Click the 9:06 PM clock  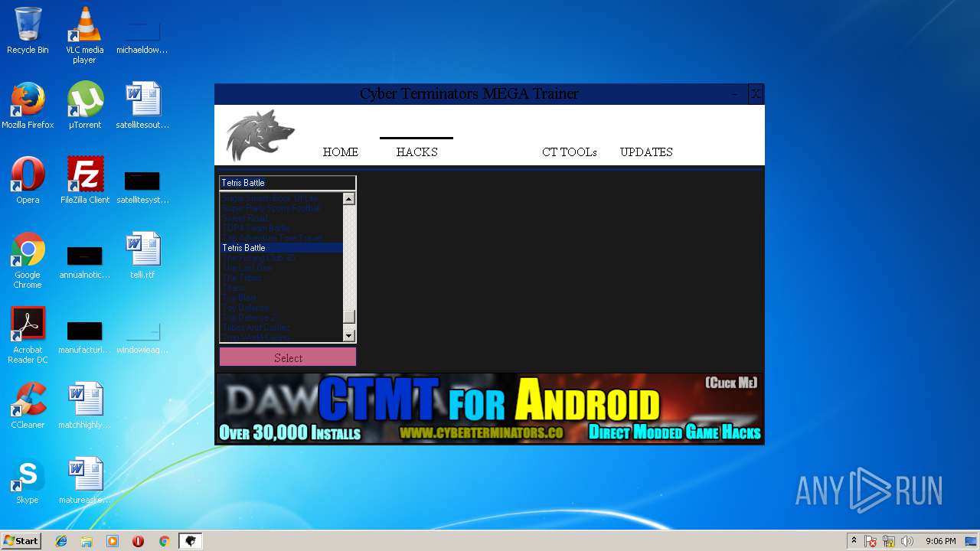940,541
